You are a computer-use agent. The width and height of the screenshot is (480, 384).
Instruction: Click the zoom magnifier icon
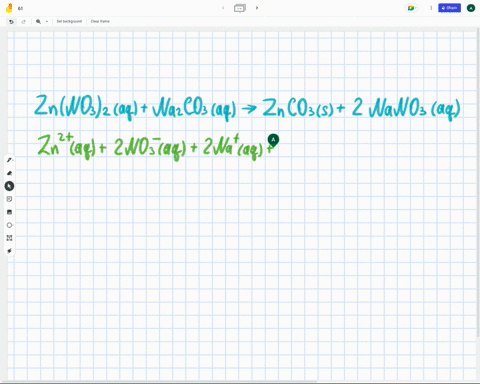pos(38,21)
